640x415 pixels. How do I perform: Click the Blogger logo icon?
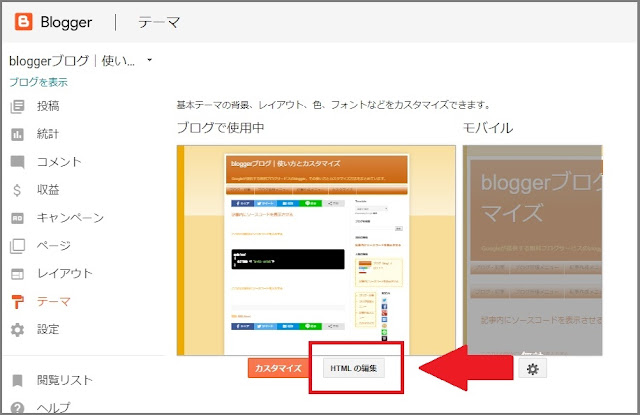[x=23, y=22]
